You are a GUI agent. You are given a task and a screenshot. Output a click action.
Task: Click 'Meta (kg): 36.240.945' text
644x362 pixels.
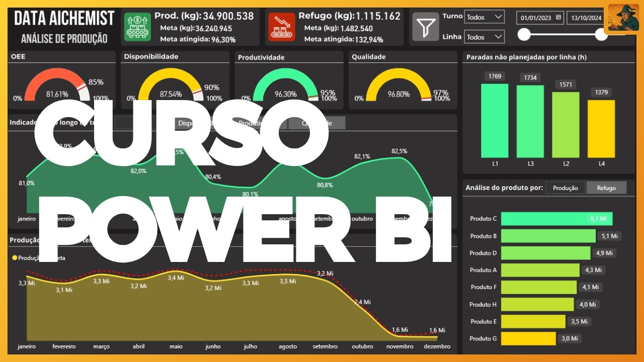(x=196, y=29)
